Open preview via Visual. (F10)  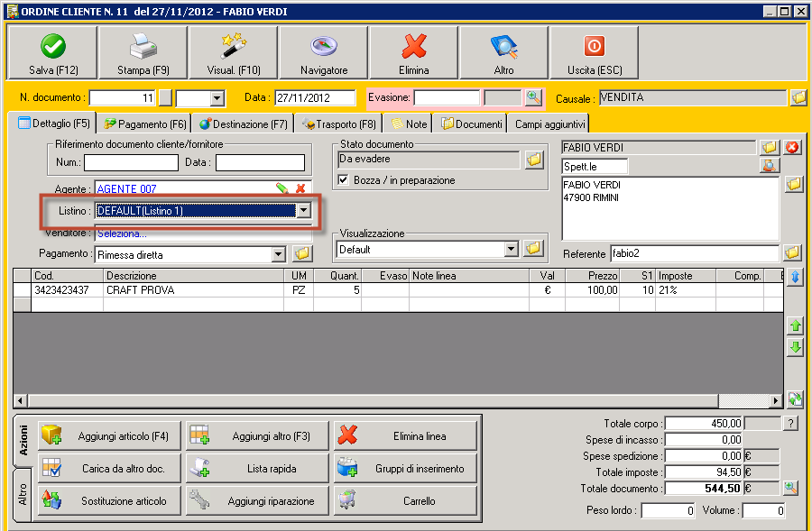click(234, 53)
